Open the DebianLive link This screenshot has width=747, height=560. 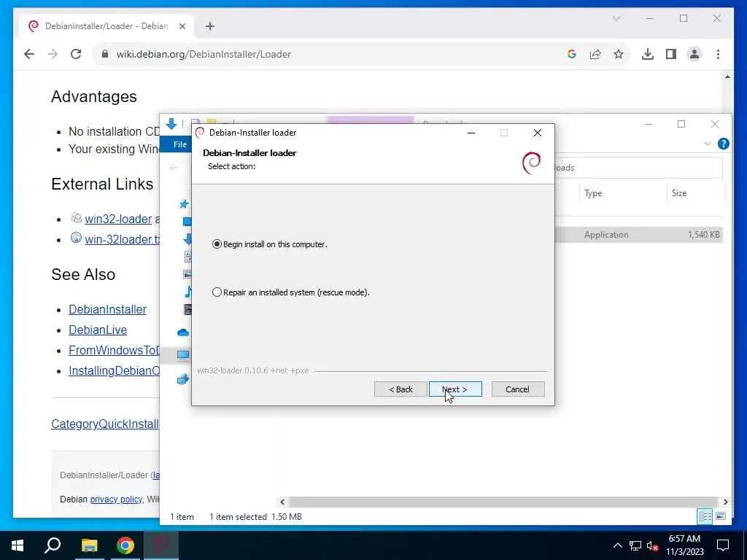98,330
